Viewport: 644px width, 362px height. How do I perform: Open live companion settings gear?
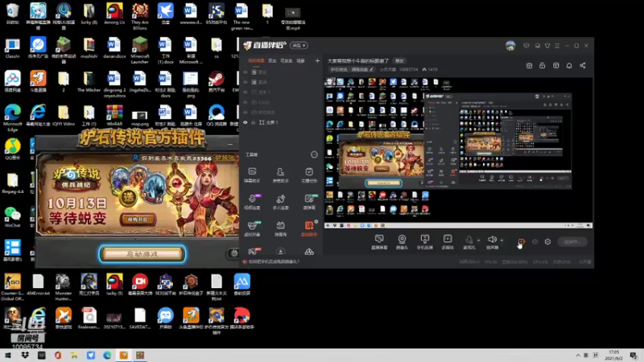coord(547,242)
